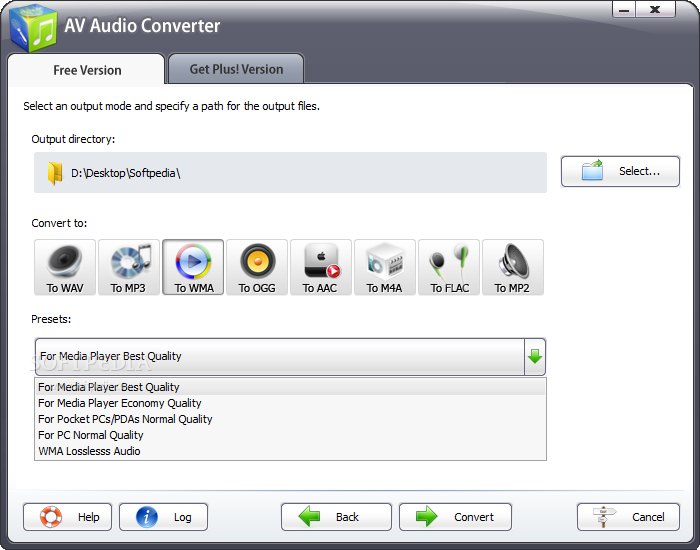Viewport: 700px width, 550px height.
Task: Click the AV Audio Converter logo icon
Action: [x=33, y=28]
